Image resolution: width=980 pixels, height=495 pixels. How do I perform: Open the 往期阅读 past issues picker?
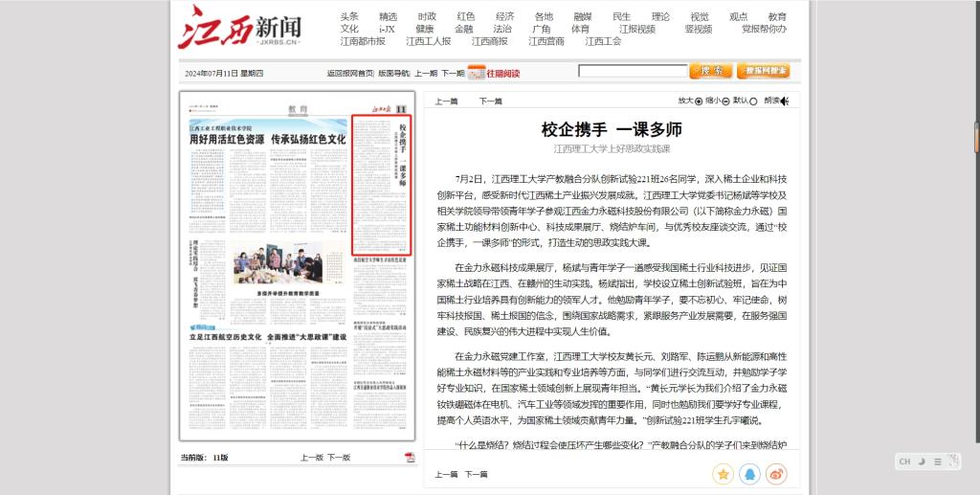pyautogui.click(x=502, y=73)
